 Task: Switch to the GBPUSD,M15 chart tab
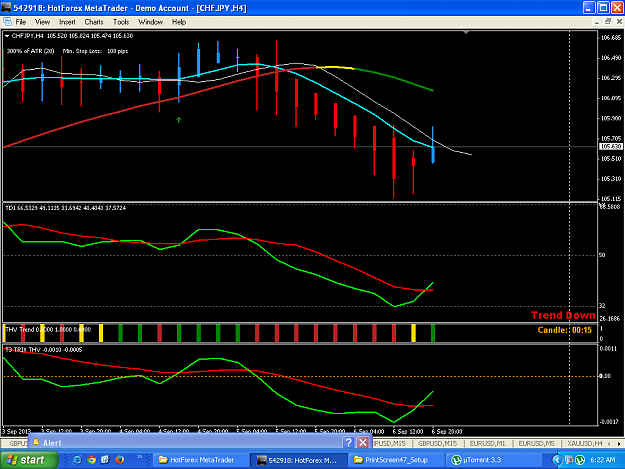[x=438, y=443]
